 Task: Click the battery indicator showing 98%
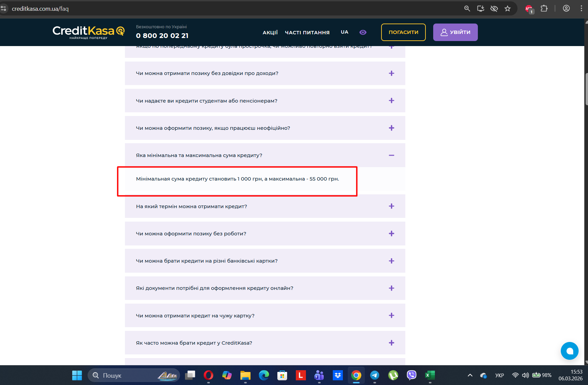[x=542, y=375]
